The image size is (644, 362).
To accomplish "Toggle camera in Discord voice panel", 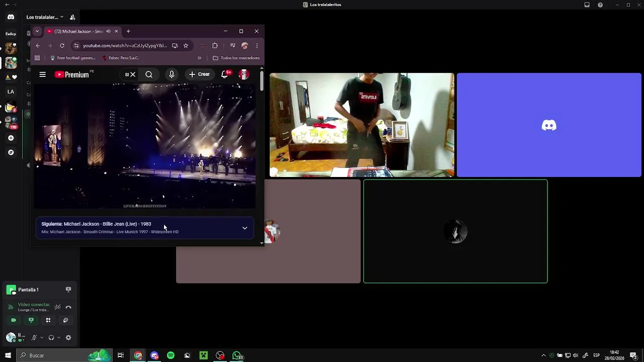I will pos(14,320).
